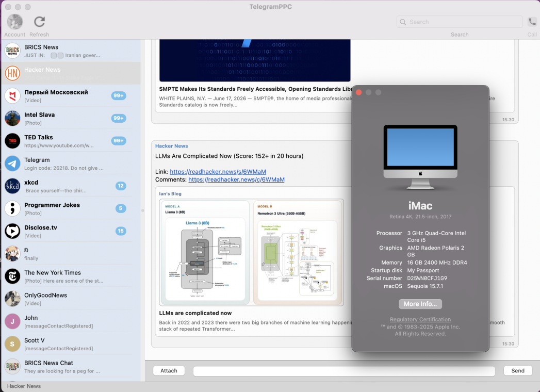The height and width of the screenshot is (392, 540).
Task: Click 'Login code: 26218' Telegram preview text
Action: pos(64,168)
